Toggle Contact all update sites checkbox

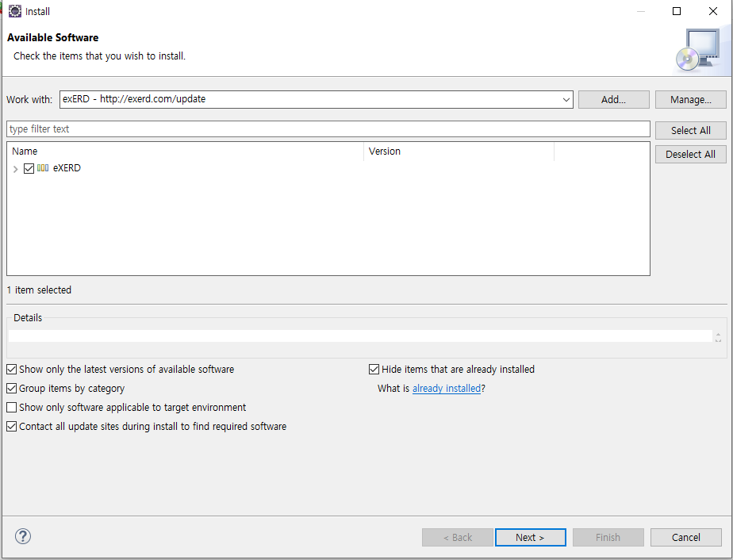tap(12, 426)
